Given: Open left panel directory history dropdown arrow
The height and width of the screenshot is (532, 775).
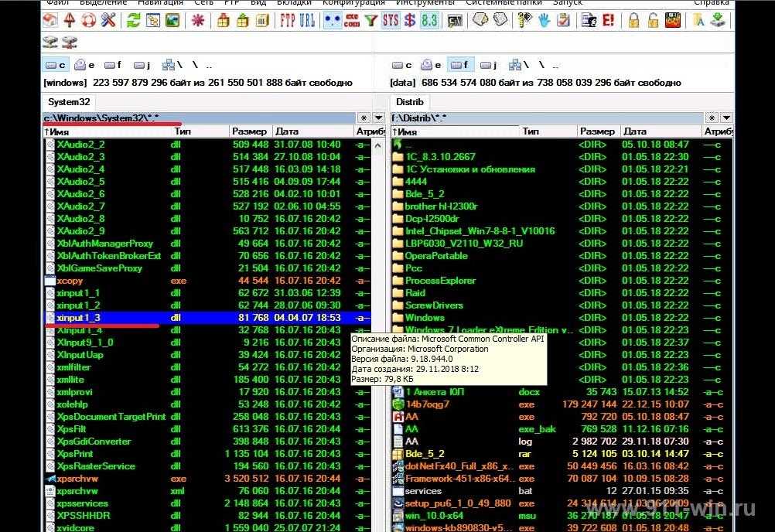Looking at the screenshot, I should pos(378,118).
